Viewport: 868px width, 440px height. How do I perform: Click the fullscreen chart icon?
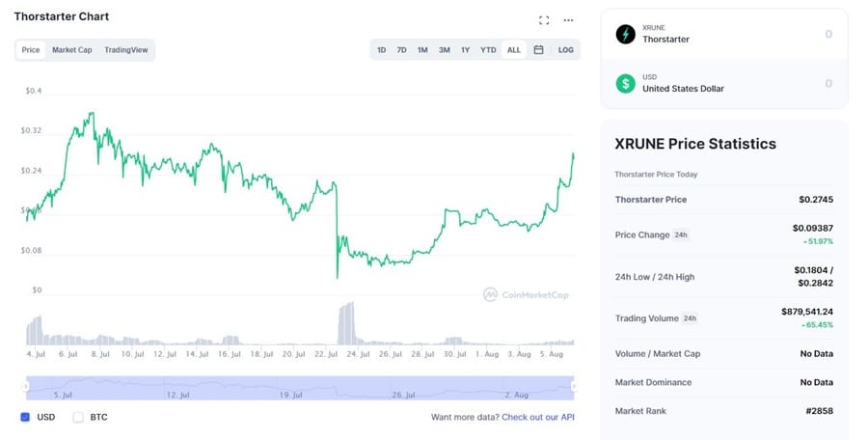[x=544, y=19]
